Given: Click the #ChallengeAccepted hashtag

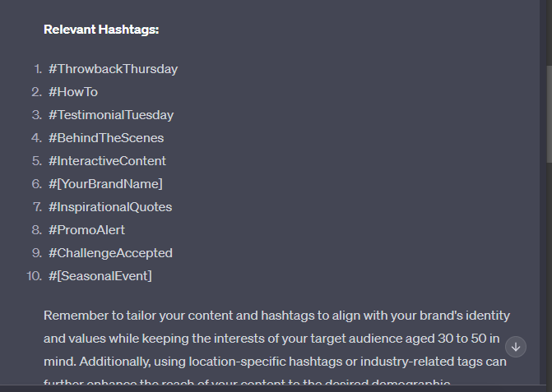Looking at the screenshot, I should click(x=110, y=253).
